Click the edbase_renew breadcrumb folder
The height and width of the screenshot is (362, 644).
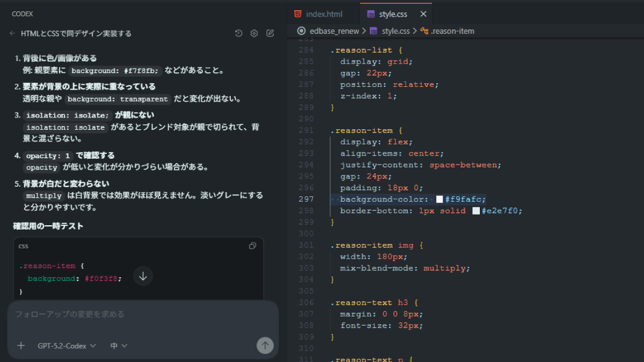334,31
